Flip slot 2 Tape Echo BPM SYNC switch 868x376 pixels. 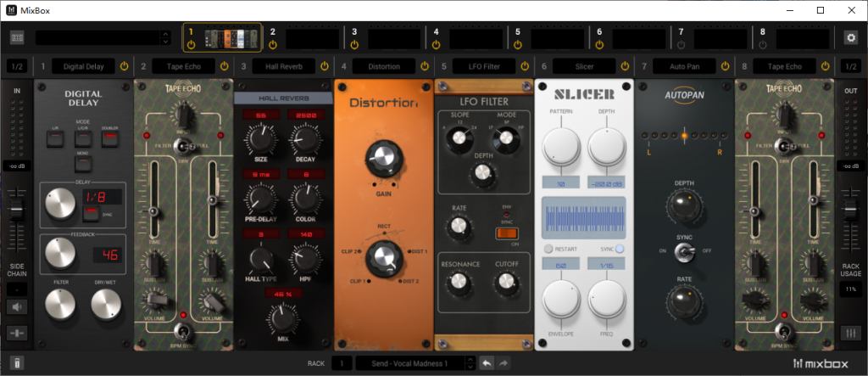click(181, 333)
